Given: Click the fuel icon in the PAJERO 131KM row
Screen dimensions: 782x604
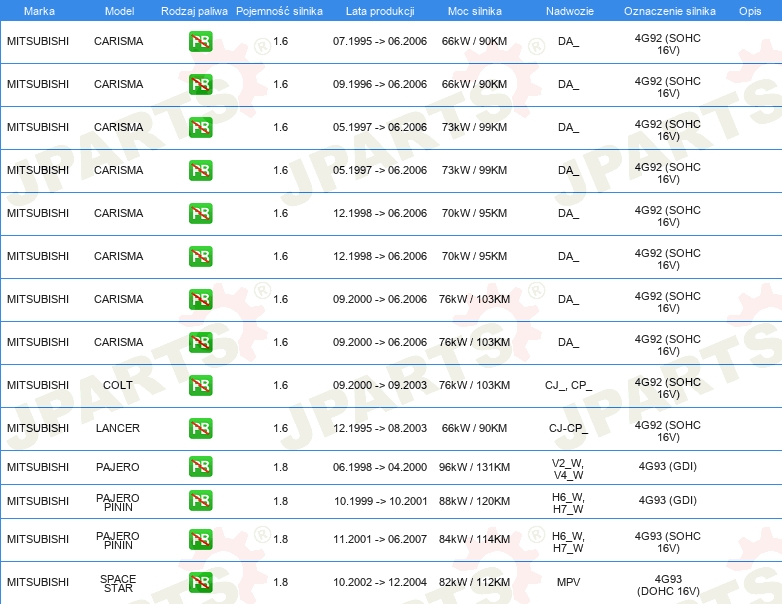Looking at the screenshot, I should pos(200,467).
